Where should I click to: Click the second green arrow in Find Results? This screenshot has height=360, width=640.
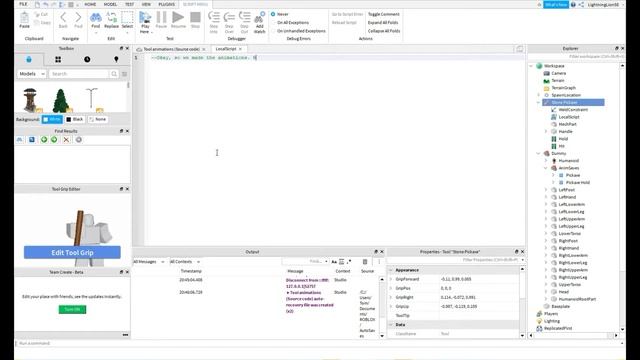(54, 140)
